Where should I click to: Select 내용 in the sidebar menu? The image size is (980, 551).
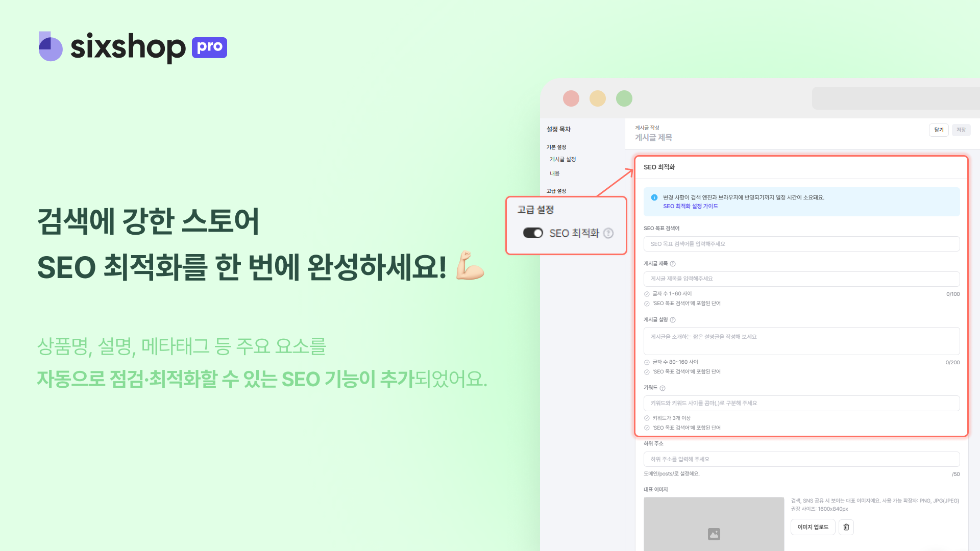pyautogui.click(x=554, y=173)
